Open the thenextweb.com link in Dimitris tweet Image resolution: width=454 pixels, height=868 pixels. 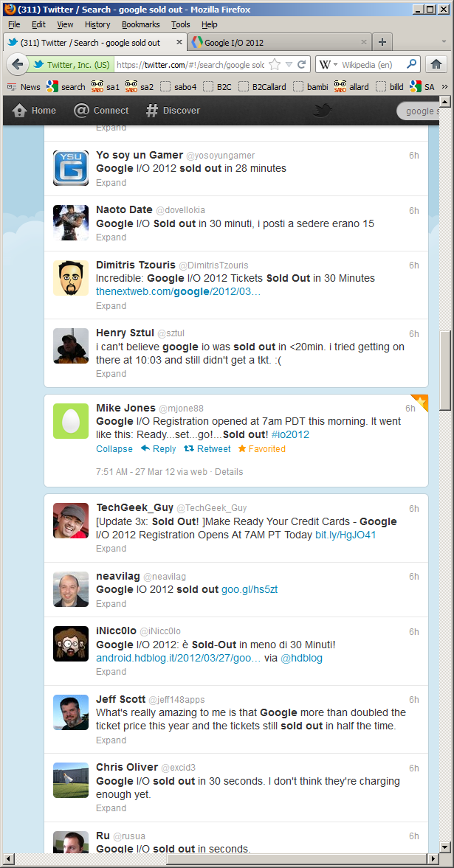tap(178, 292)
